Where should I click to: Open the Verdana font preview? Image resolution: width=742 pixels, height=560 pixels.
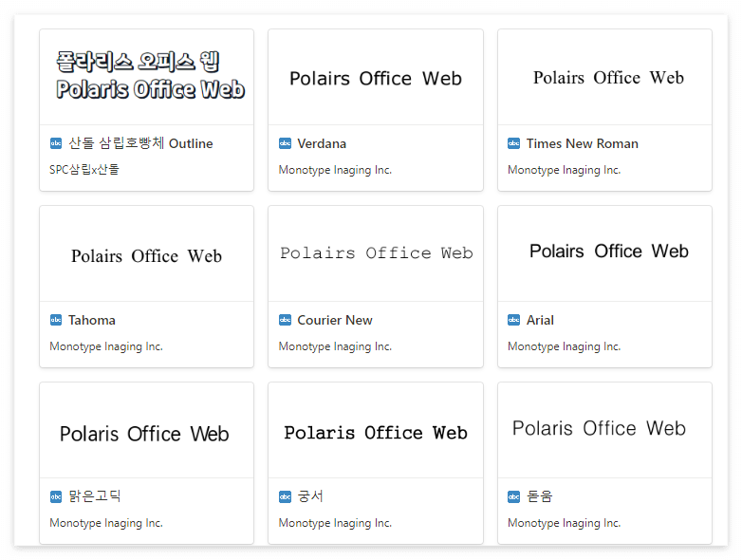click(x=376, y=78)
